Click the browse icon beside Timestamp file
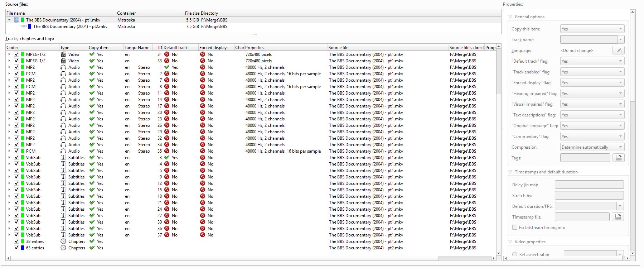 coord(618,217)
